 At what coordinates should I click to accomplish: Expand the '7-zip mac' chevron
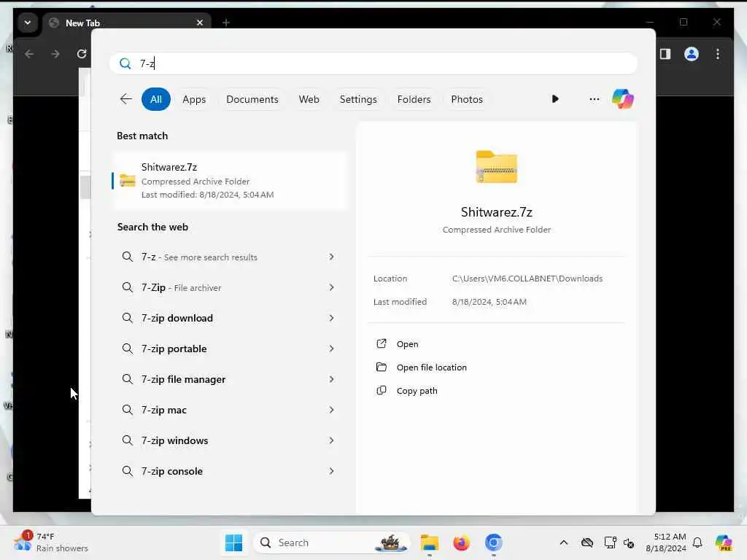332,410
